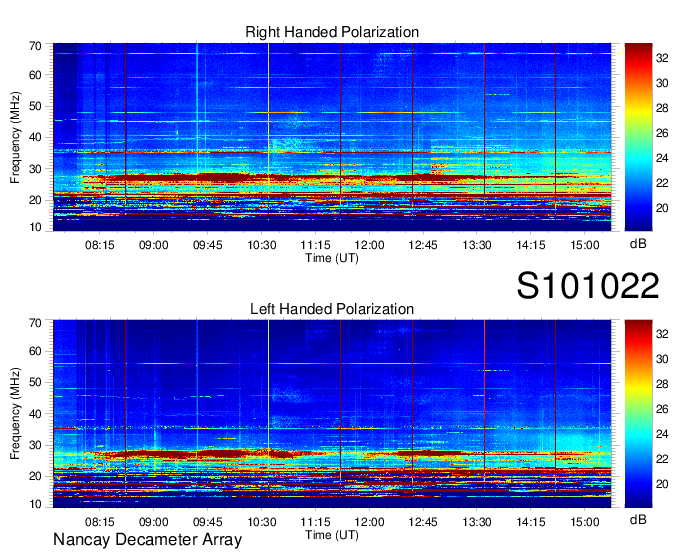
Task: Click the "dB" label under Left Handed color bar
Action: tap(638, 520)
